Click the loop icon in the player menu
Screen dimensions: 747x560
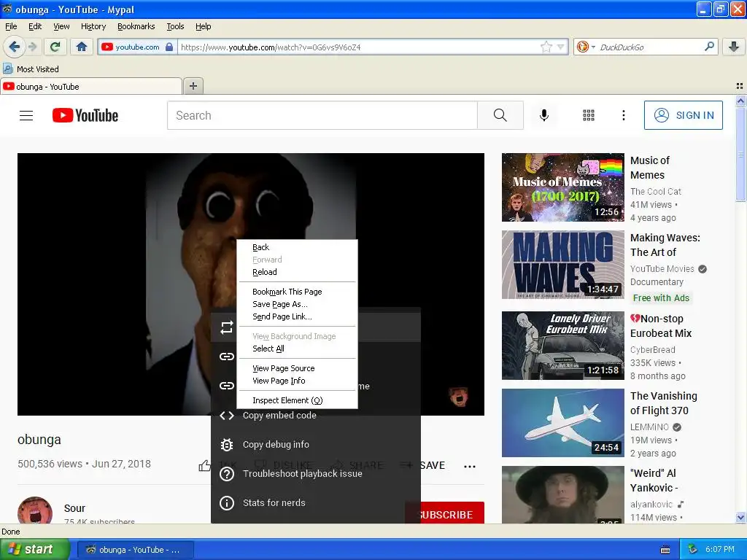pyautogui.click(x=227, y=327)
